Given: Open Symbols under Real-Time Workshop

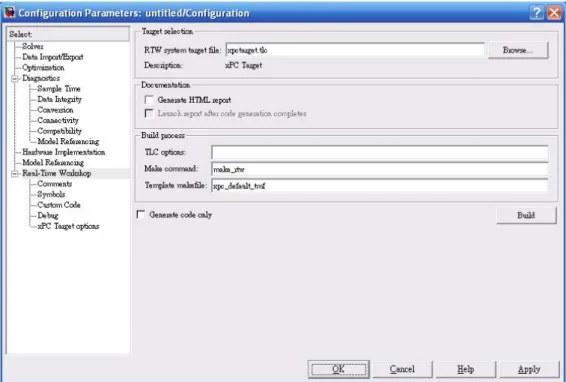Looking at the screenshot, I should (51, 194).
